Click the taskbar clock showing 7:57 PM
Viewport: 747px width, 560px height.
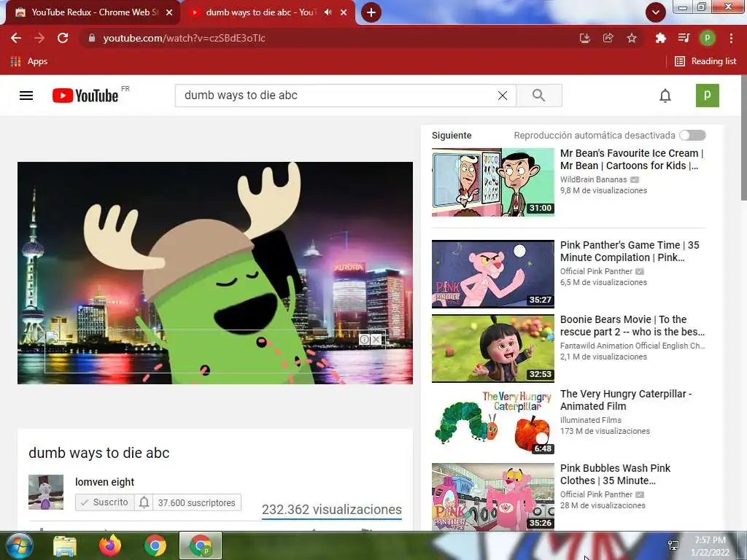point(710,546)
